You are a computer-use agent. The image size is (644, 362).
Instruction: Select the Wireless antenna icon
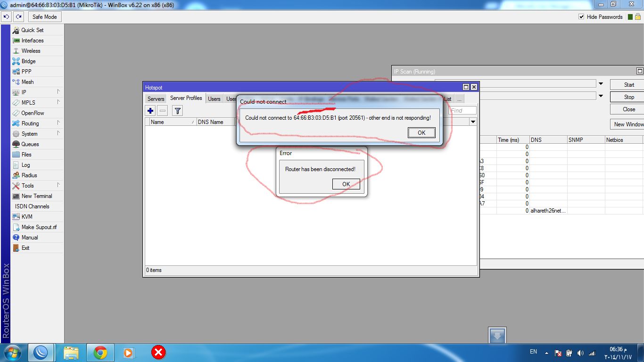(x=16, y=51)
